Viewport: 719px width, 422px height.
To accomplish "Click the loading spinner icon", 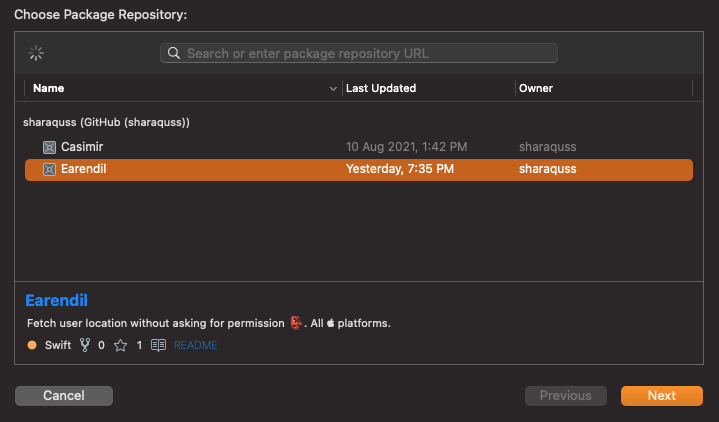I will [37, 53].
